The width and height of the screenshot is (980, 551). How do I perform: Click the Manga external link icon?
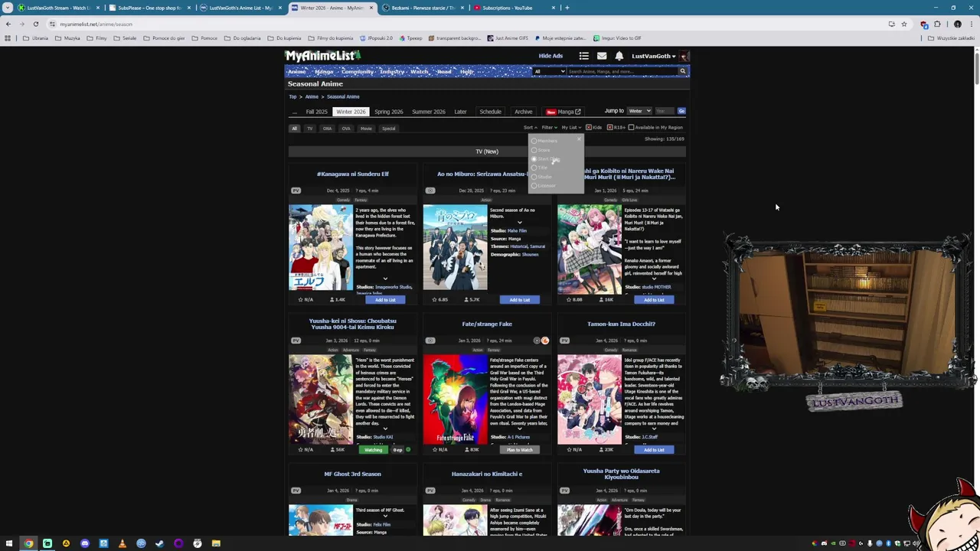click(578, 112)
